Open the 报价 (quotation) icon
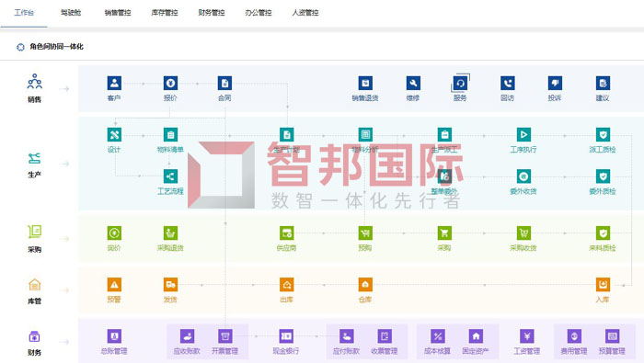 [170, 84]
